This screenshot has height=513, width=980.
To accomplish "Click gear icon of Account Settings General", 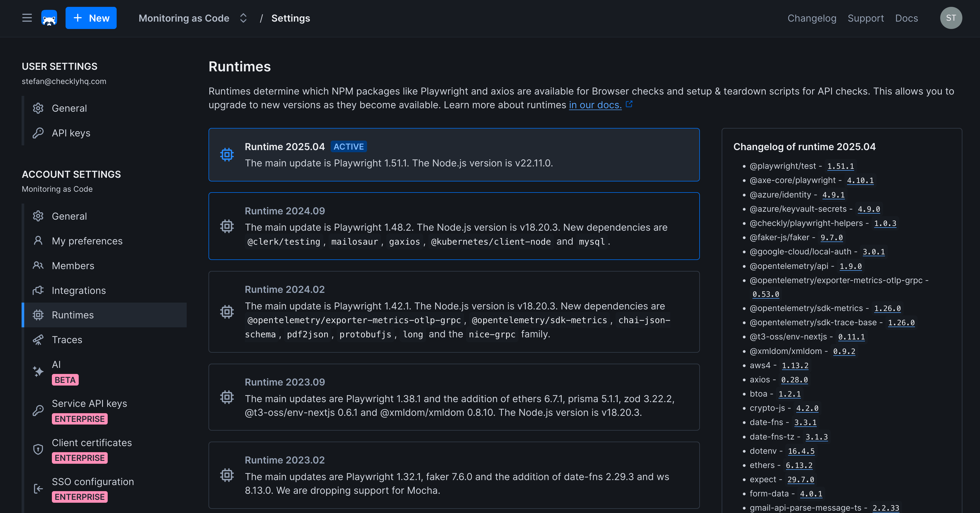I will pos(38,216).
